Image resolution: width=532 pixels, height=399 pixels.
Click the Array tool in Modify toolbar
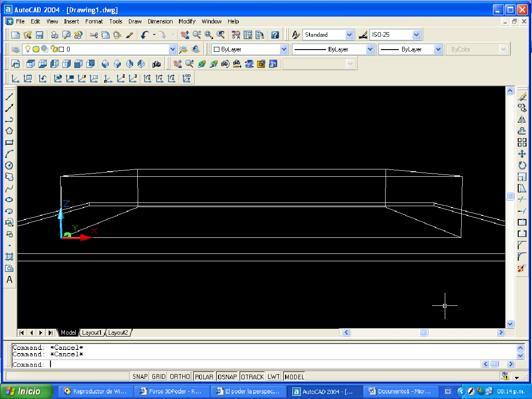point(522,142)
